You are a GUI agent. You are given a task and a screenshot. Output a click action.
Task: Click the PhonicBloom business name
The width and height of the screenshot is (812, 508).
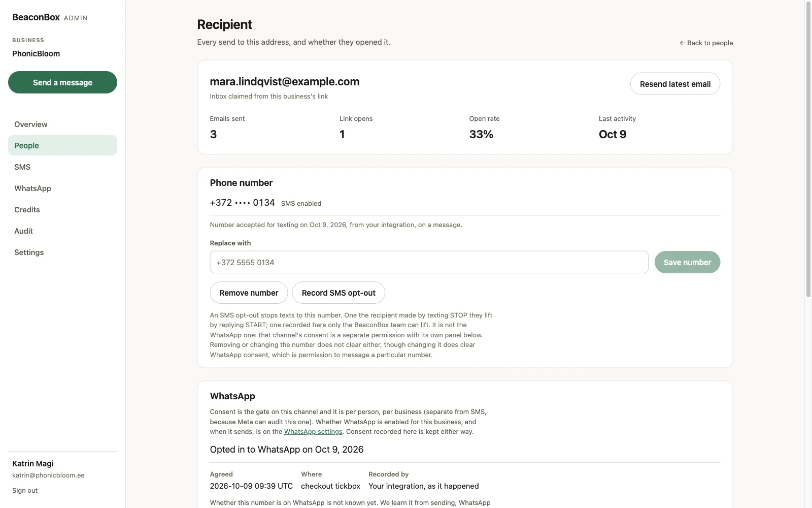[x=36, y=54]
